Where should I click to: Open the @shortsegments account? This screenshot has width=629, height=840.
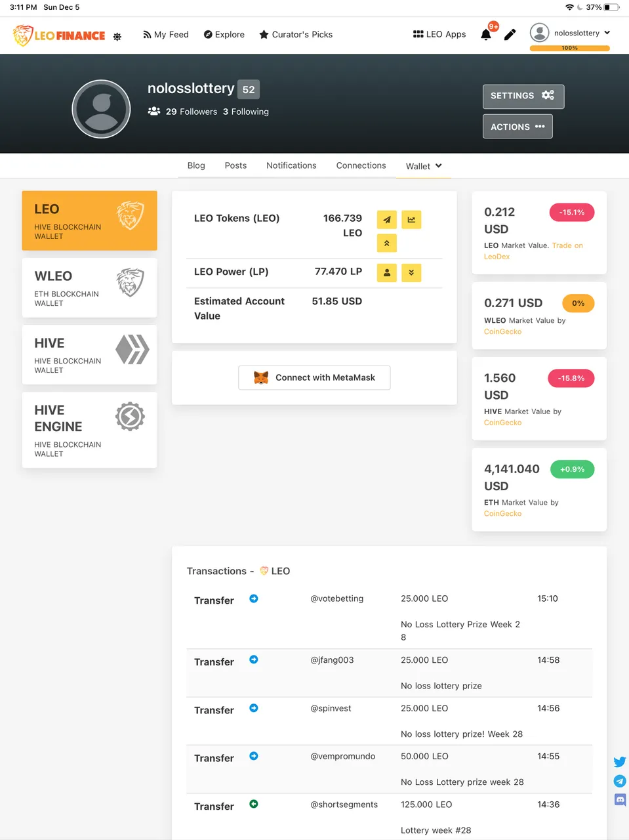tap(344, 805)
